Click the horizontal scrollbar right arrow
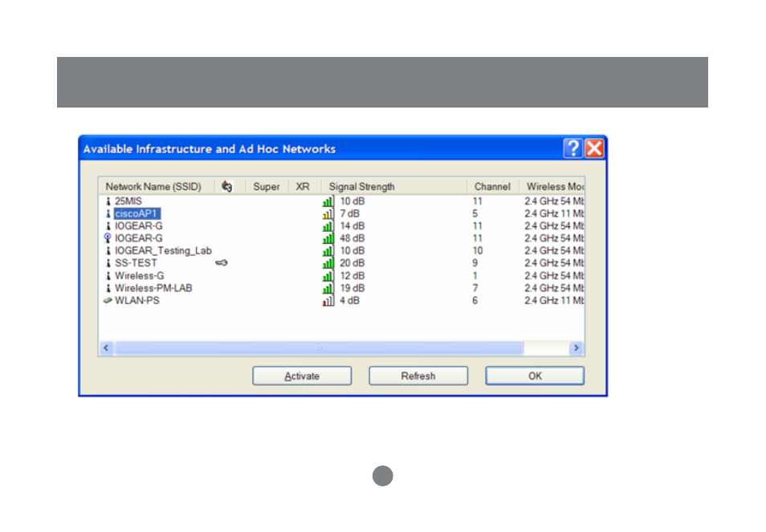 click(x=577, y=347)
